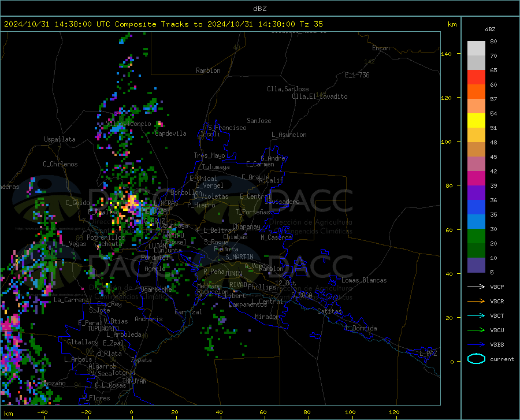Pick the purple 36–39 dBZ swatch
This screenshot has width=520, height=420.
coord(476,193)
